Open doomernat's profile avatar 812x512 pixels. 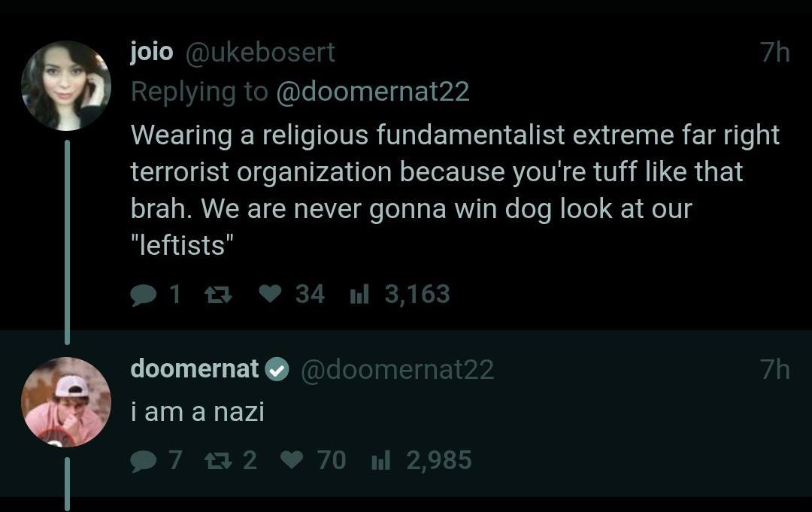pos(66,402)
